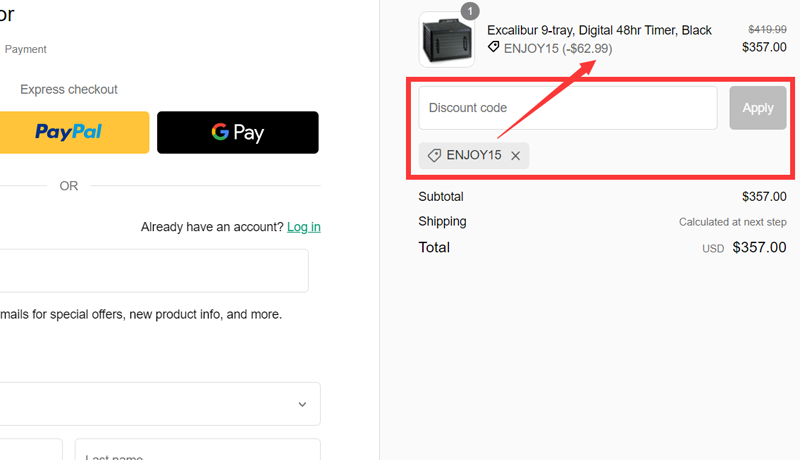Focus the Discount code text field

567,108
